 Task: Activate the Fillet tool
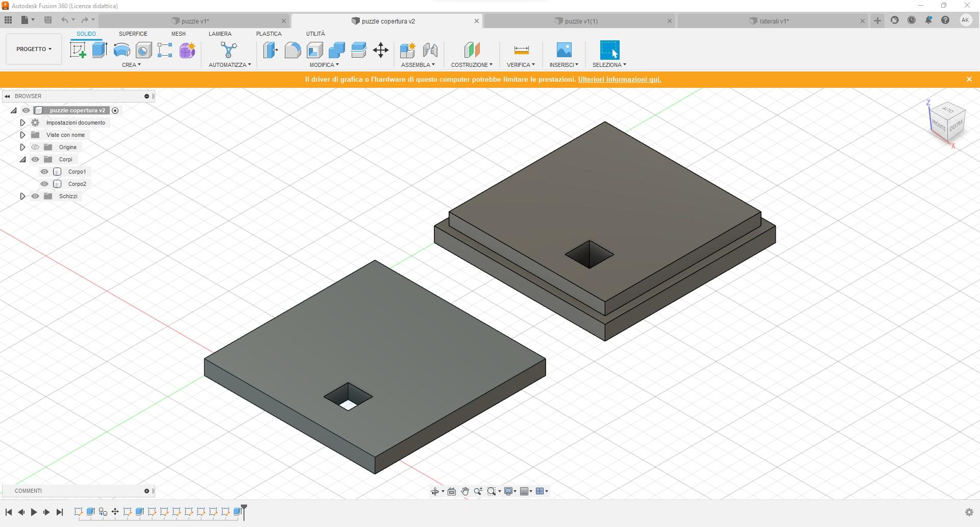click(292, 50)
